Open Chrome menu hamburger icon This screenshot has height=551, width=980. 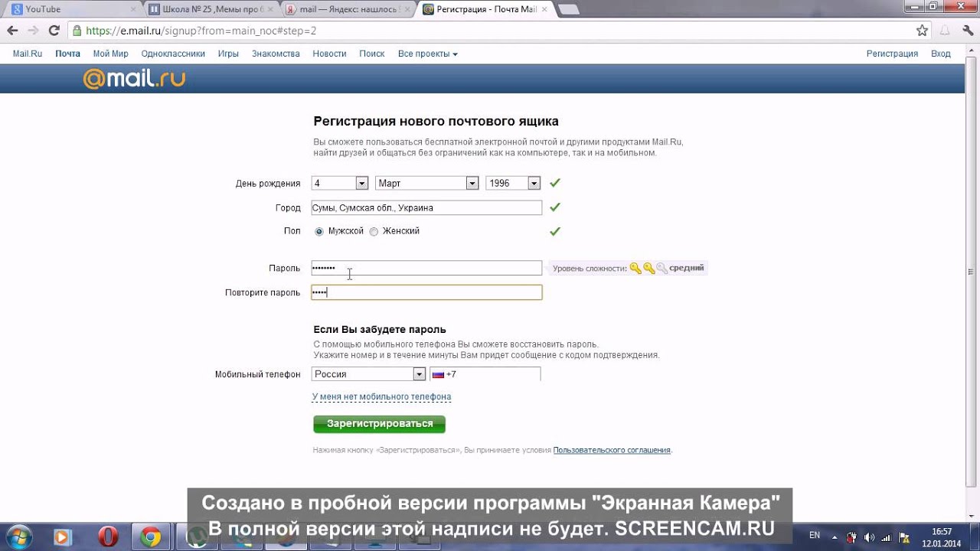pos(967,31)
